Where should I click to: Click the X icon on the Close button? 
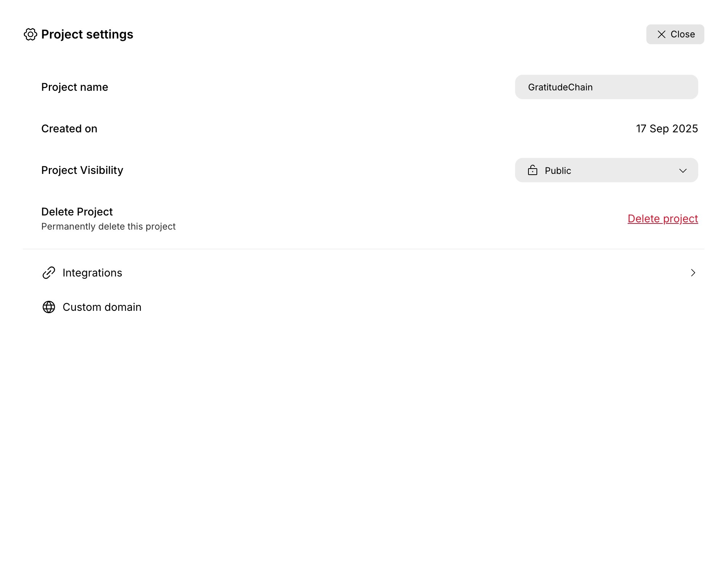(661, 34)
